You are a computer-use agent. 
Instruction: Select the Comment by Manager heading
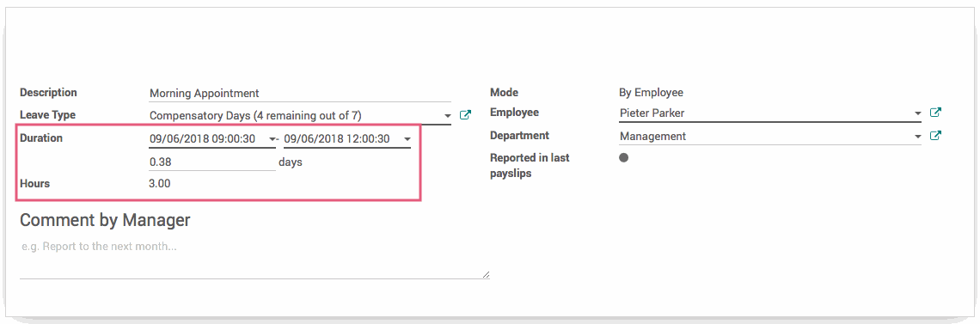pos(105,220)
